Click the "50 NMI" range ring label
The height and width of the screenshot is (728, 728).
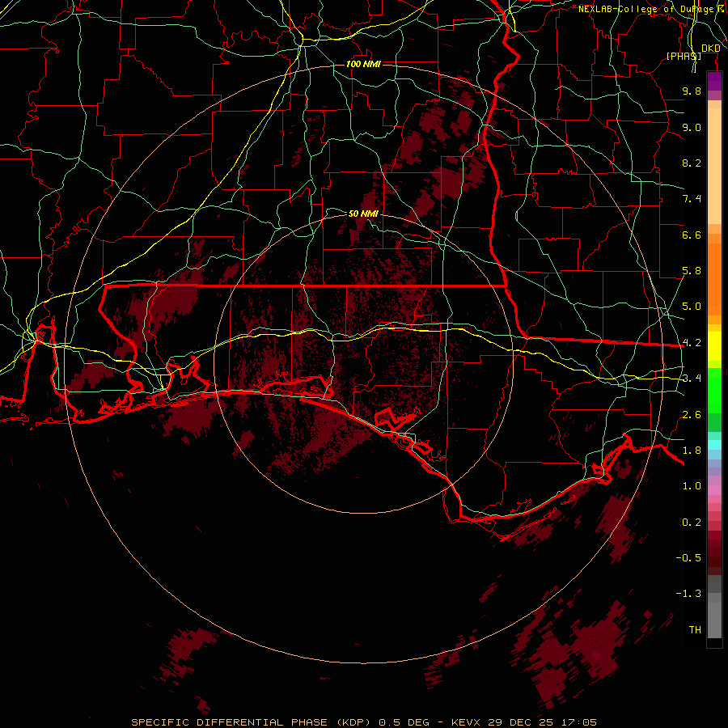[363, 214]
